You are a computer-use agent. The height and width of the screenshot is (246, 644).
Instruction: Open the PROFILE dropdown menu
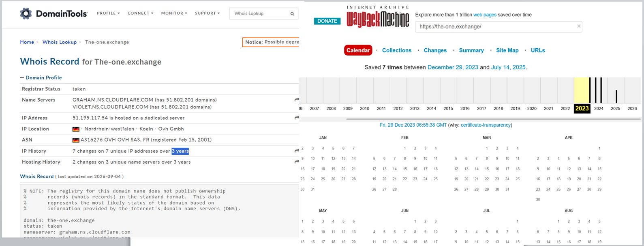pyautogui.click(x=108, y=13)
